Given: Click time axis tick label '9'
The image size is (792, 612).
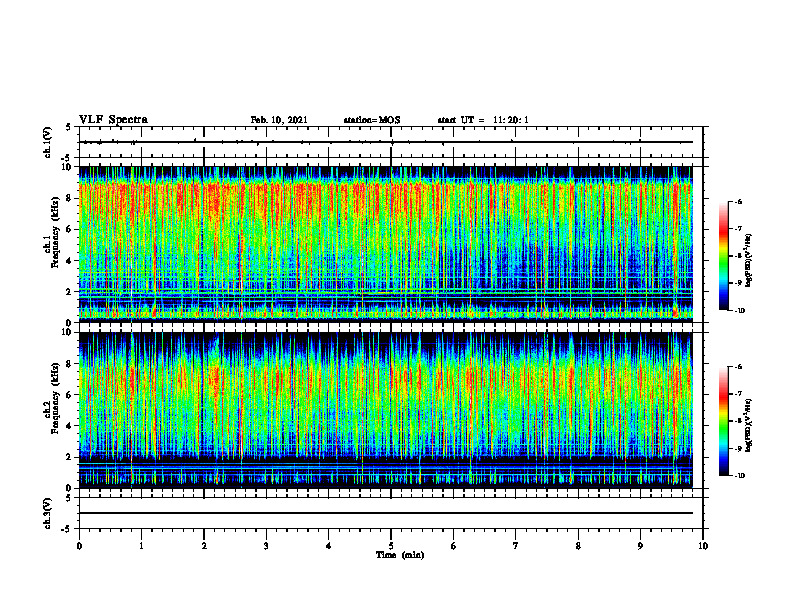Looking at the screenshot, I should (640, 546).
